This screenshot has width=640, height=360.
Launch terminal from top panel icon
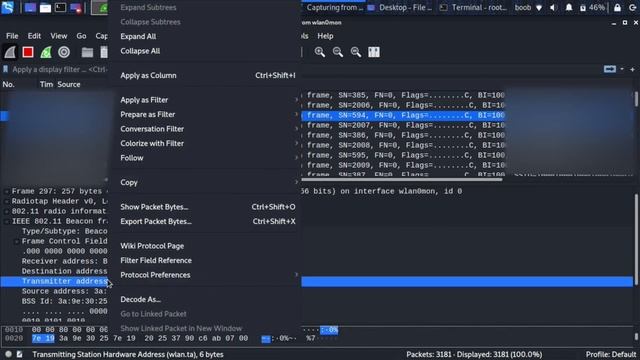tap(60, 7)
